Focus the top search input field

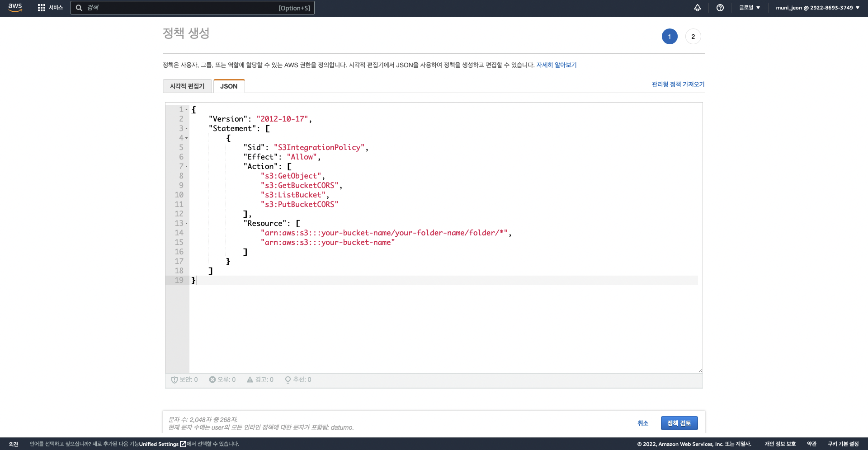192,8
